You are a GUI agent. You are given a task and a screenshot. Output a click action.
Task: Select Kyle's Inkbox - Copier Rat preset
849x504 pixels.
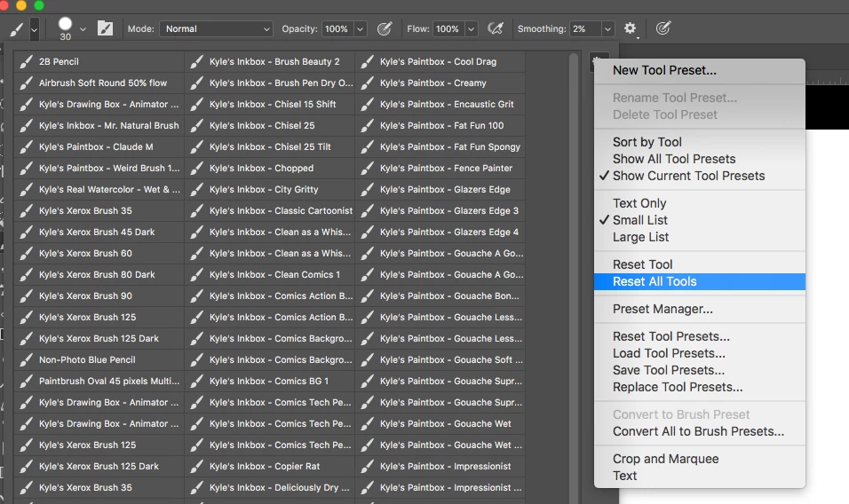(x=270, y=466)
